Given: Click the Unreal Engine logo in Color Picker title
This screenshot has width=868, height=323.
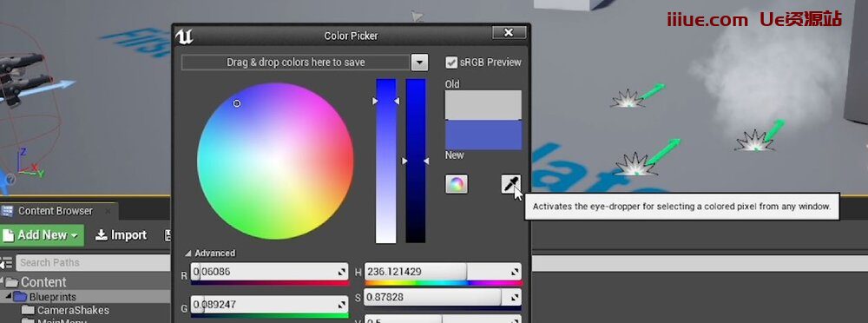Looking at the screenshot, I should tap(184, 36).
